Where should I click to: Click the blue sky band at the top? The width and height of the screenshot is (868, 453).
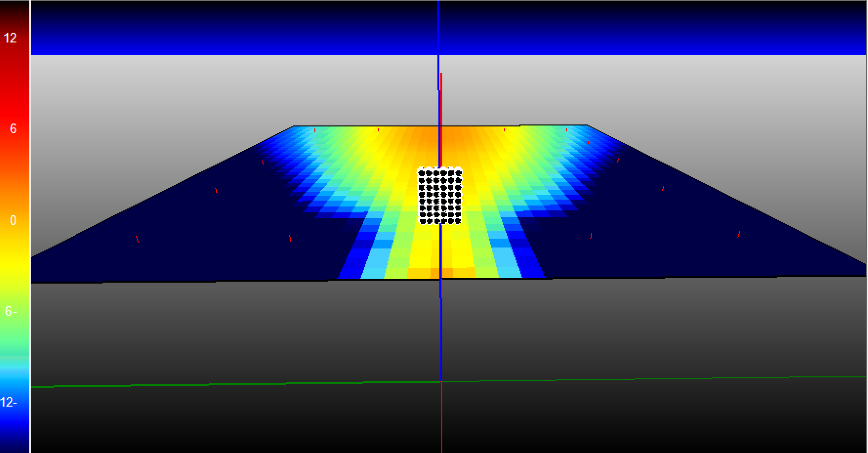tap(244, 29)
